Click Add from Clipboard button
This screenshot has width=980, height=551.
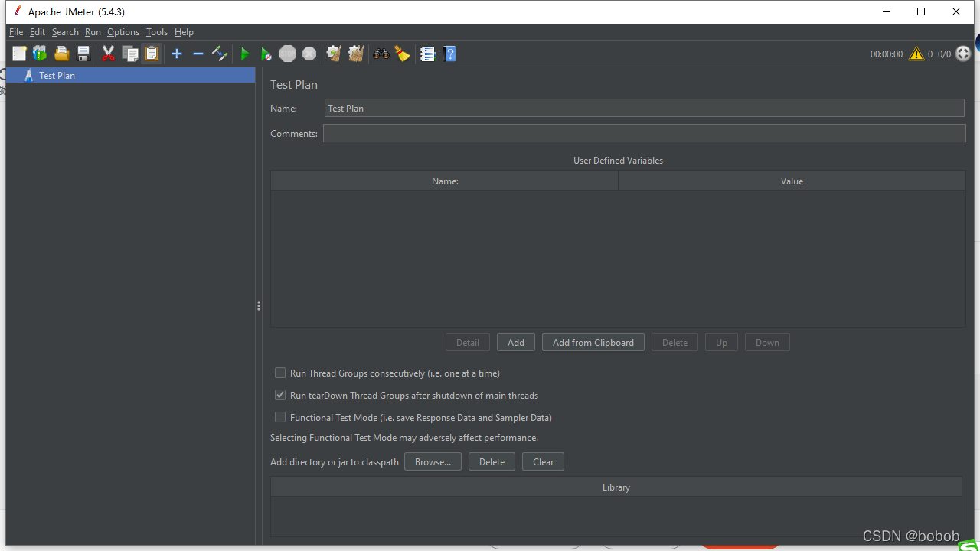pos(593,343)
